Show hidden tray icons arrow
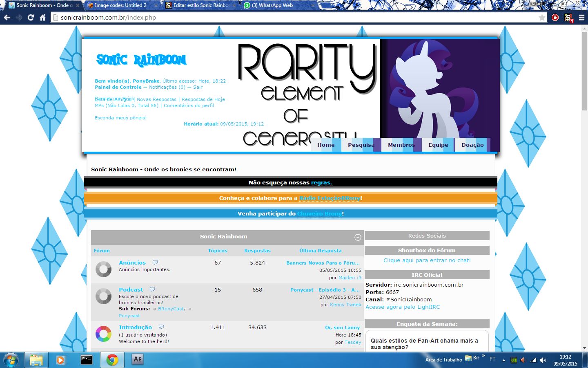The height and width of the screenshot is (368, 588). point(503,360)
